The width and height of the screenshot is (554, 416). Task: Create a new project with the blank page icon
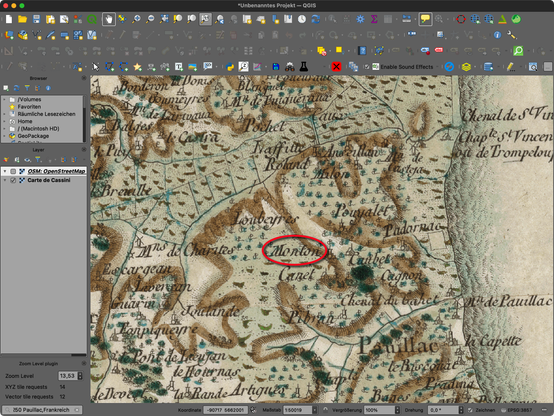[x=9, y=19]
